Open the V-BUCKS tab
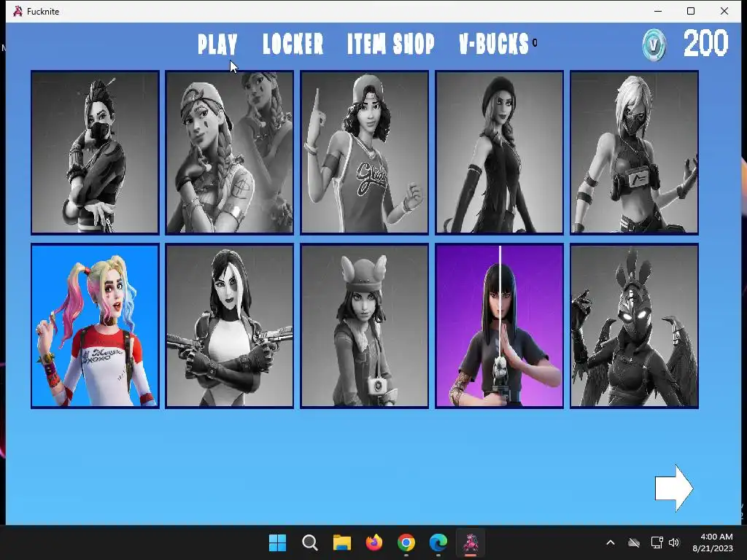 point(494,44)
